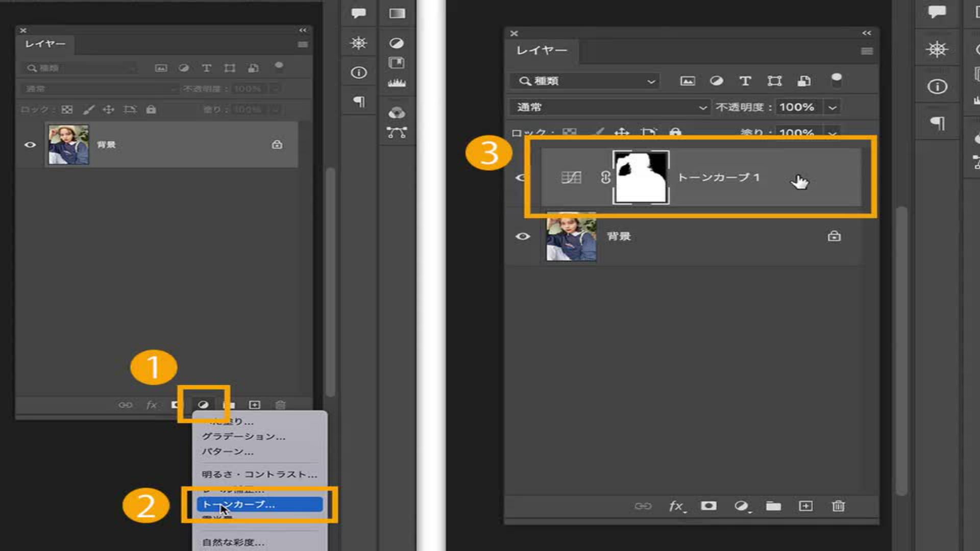Choose グラデーション... menu entry

point(243,437)
